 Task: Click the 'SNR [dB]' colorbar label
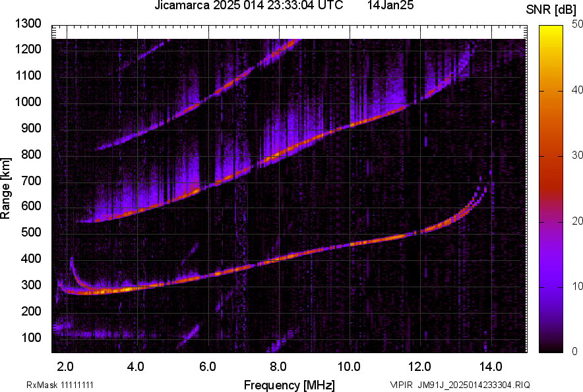click(551, 10)
